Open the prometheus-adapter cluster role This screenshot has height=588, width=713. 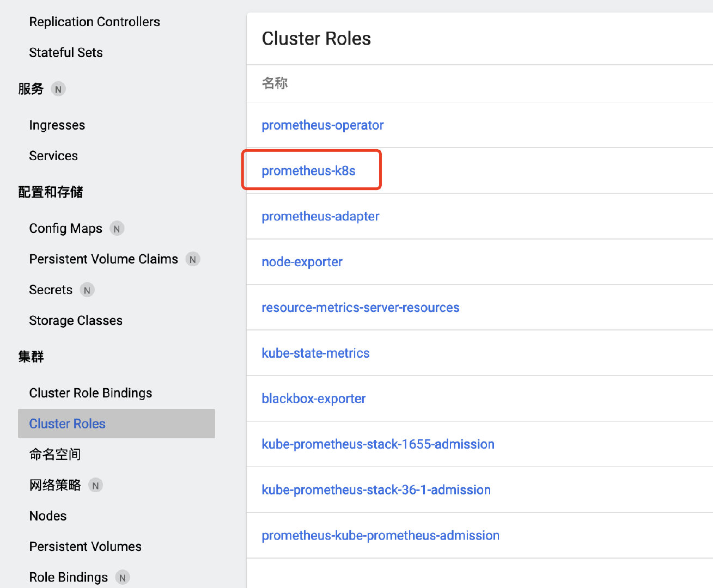(320, 216)
